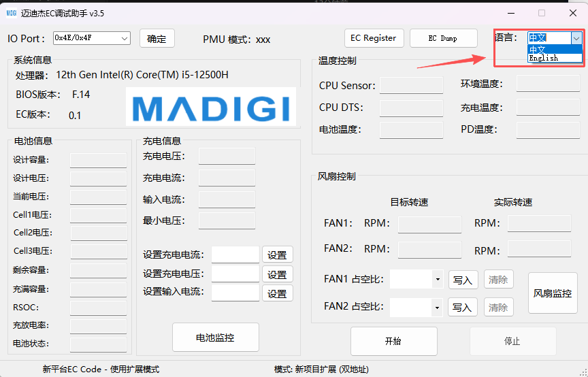Click 设置 button for 设置充电电压
Viewport: 588px width, 377px height.
[x=278, y=275]
